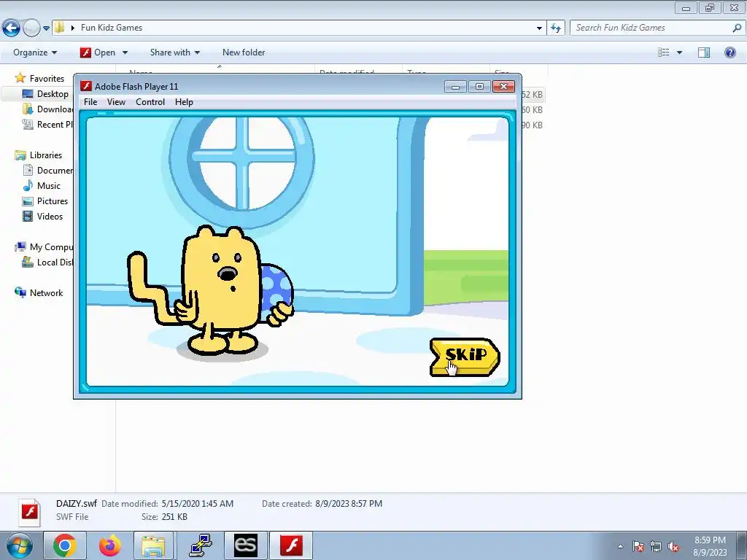Open the Documents library
This screenshot has width=747, height=560.
[x=55, y=171]
